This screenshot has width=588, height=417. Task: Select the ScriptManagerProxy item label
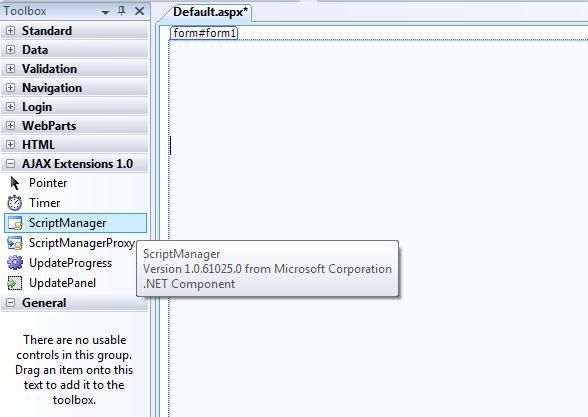[82, 243]
